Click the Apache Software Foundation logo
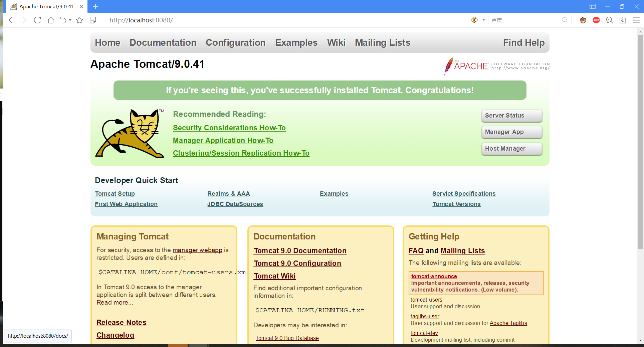644x347 pixels. pyautogui.click(x=496, y=66)
